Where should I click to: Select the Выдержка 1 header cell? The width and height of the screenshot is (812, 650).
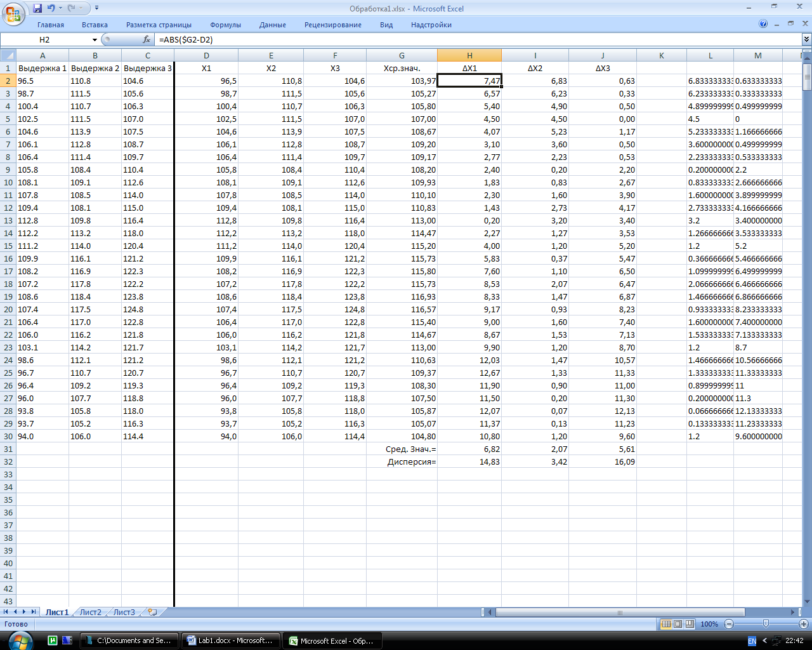click(x=43, y=68)
